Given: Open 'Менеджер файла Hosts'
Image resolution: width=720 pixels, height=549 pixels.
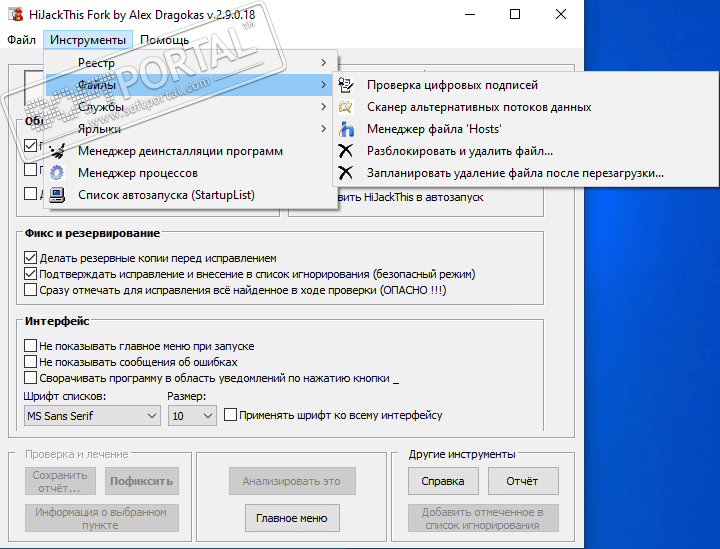Looking at the screenshot, I should click(x=525, y=129).
